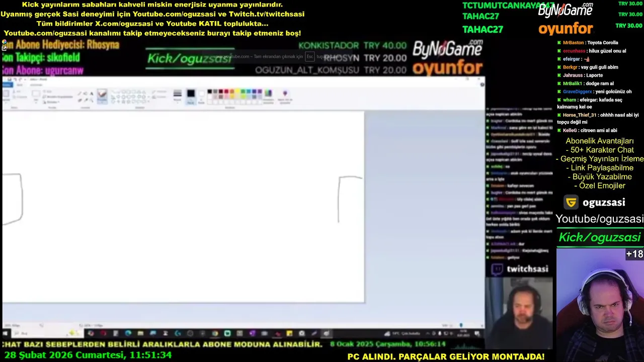Click the Paste button in Paint
The height and width of the screenshot is (362, 644).
point(6,96)
